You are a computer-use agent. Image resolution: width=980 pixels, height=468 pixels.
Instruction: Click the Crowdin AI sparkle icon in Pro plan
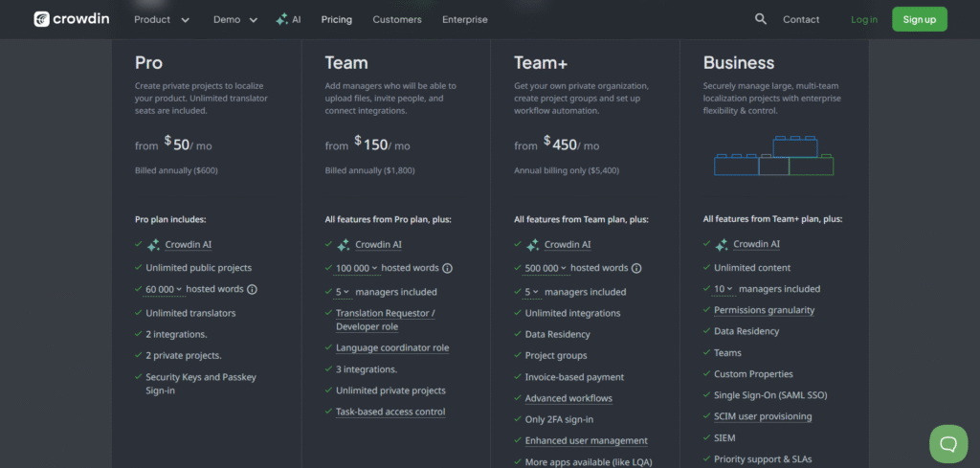(x=154, y=245)
